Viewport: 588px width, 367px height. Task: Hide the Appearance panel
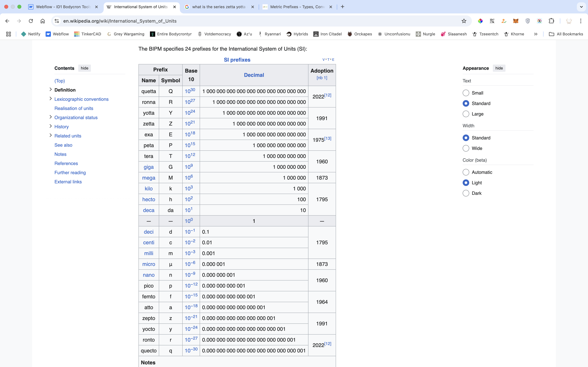point(499,68)
